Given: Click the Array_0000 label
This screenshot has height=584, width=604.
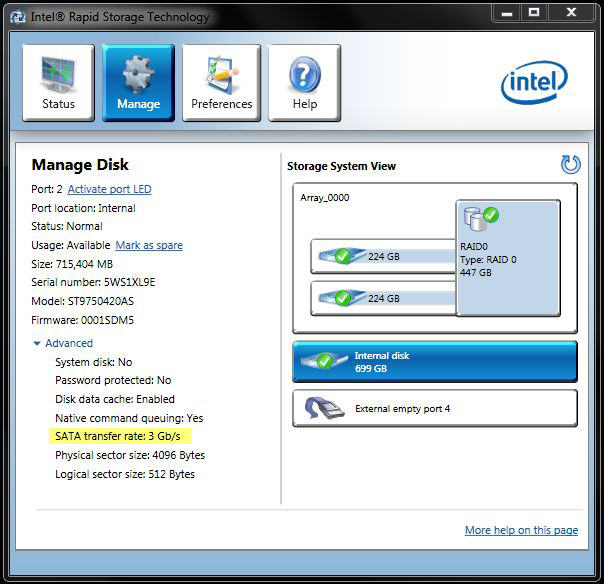Looking at the screenshot, I should click(325, 198).
